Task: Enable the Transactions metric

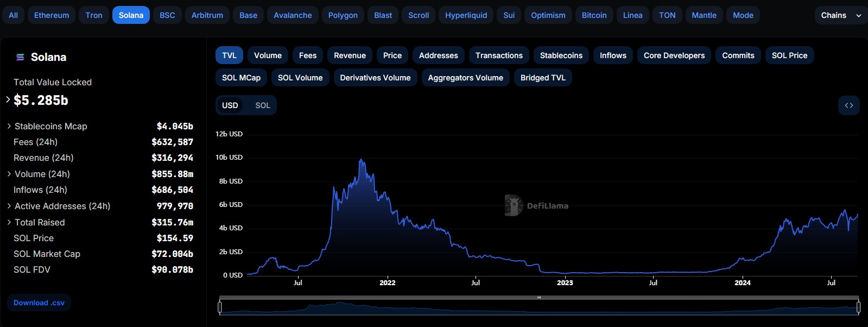Action: click(499, 55)
